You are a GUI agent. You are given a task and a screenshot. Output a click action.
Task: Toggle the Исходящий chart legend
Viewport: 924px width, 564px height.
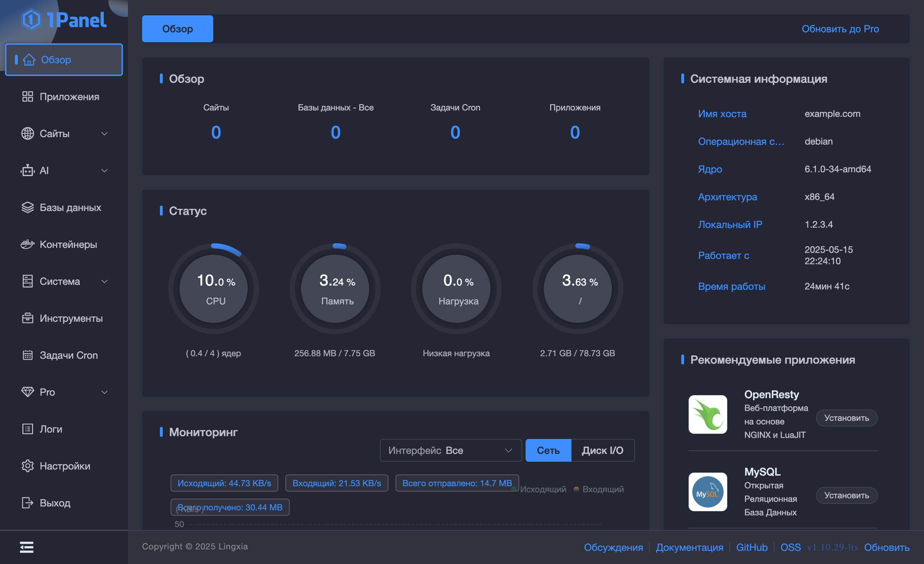coord(539,489)
